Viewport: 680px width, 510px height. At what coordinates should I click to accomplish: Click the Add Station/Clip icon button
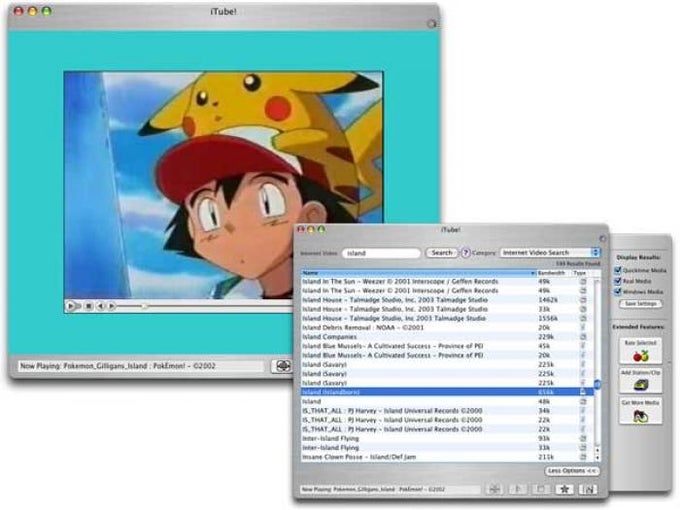(641, 380)
